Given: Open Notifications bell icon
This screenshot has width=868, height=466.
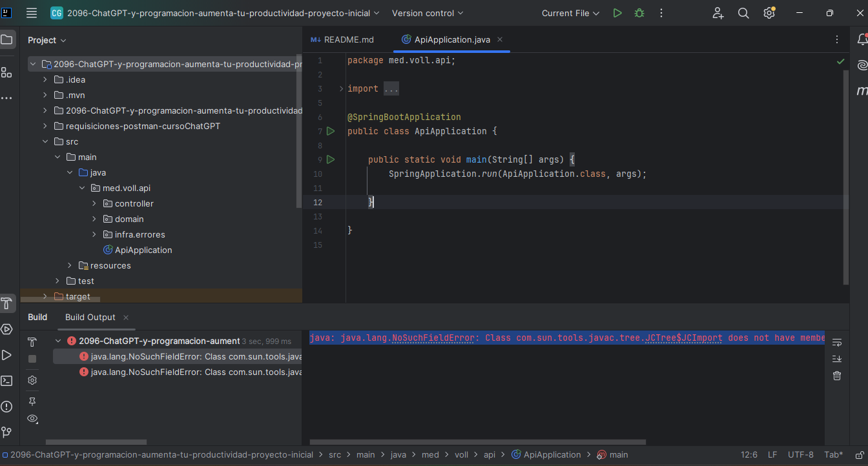Looking at the screenshot, I should pos(862,40).
